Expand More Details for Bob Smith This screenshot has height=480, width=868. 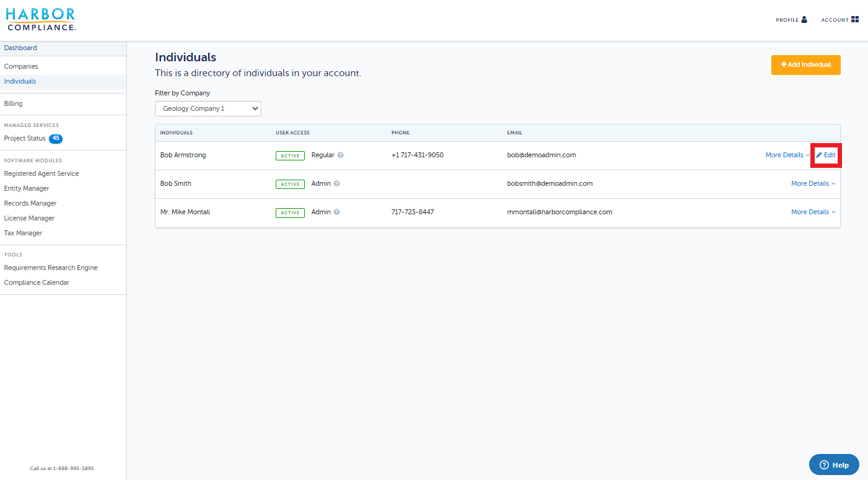(813, 184)
